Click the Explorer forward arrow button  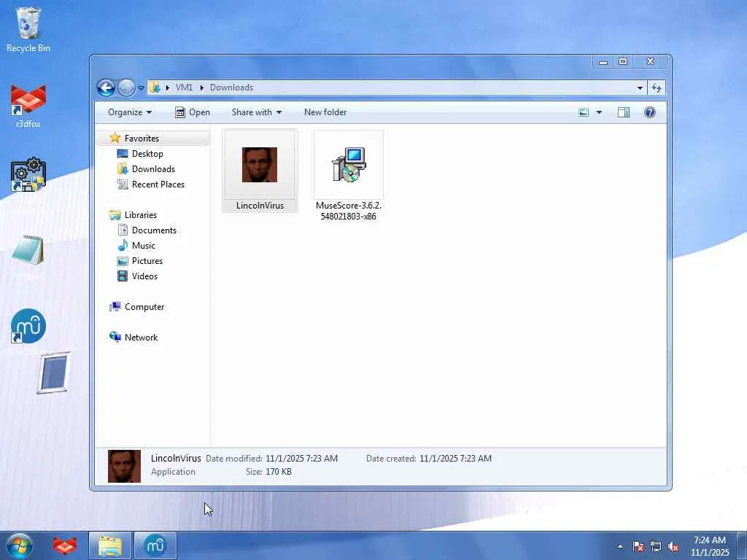[126, 87]
